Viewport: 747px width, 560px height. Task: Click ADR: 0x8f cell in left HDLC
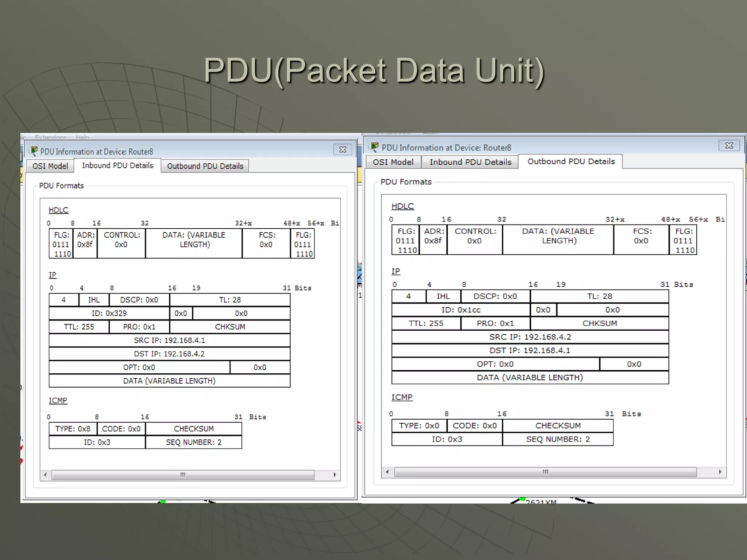point(85,244)
